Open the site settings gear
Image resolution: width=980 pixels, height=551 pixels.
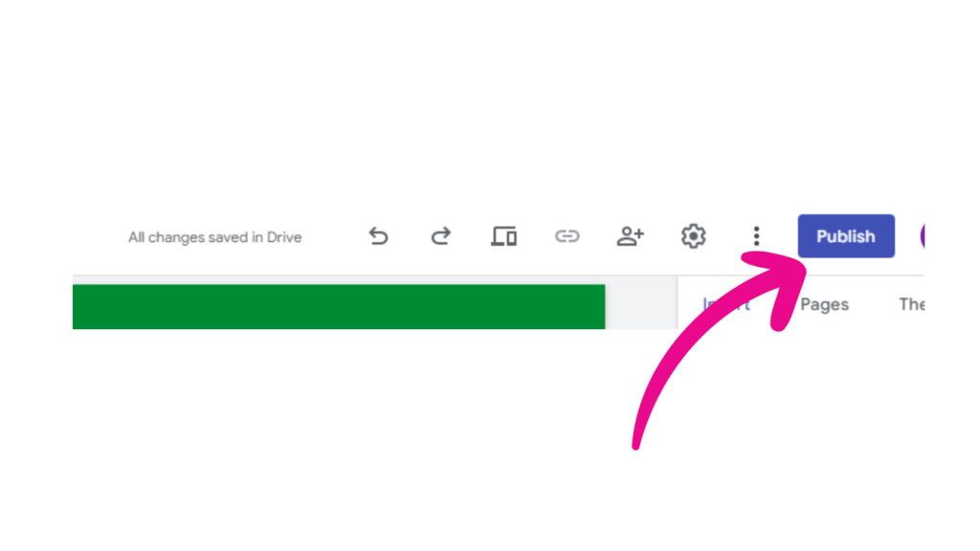click(693, 236)
